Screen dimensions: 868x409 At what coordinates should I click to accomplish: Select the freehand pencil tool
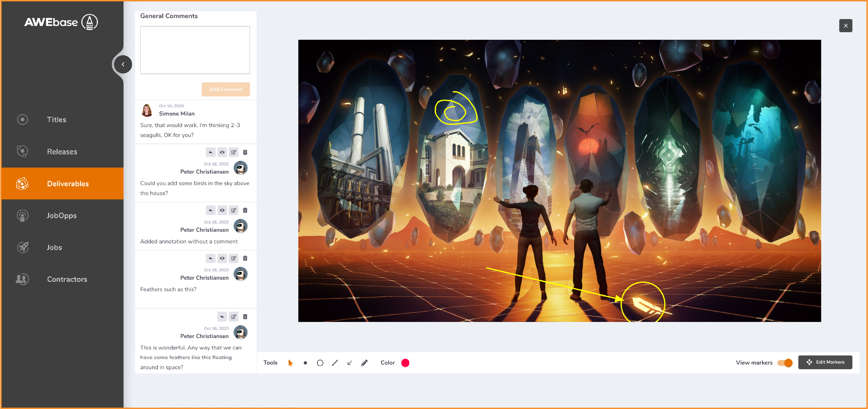(x=364, y=362)
